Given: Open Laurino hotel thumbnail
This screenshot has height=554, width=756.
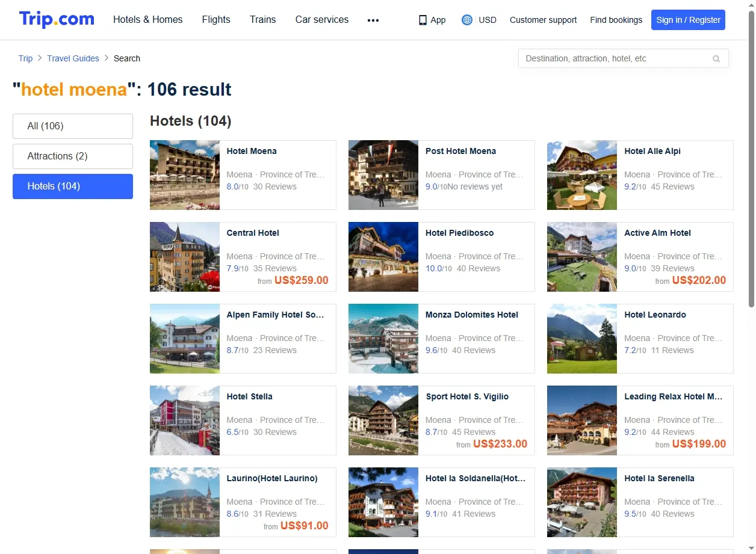Looking at the screenshot, I should (185, 502).
